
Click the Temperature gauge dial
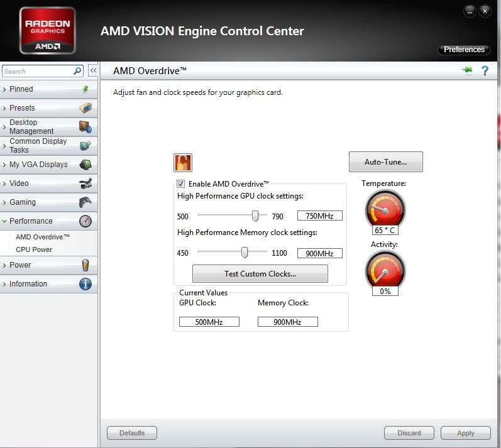(385, 209)
